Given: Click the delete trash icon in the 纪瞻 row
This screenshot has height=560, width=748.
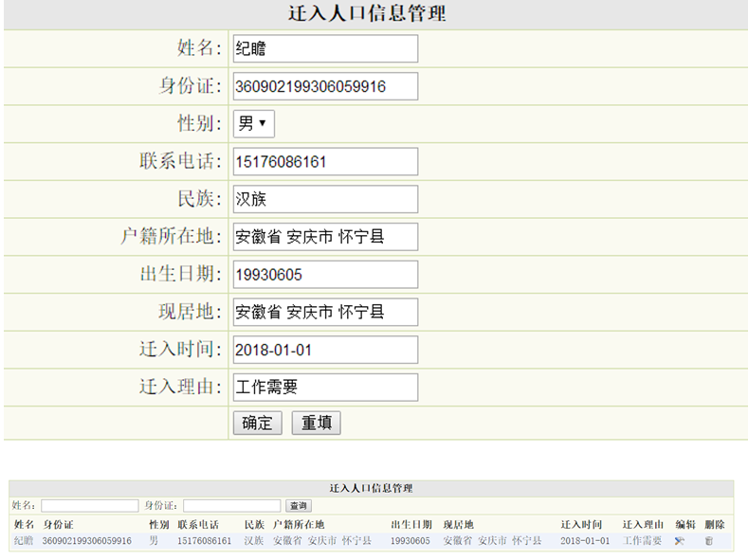Looking at the screenshot, I should tap(708, 541).
